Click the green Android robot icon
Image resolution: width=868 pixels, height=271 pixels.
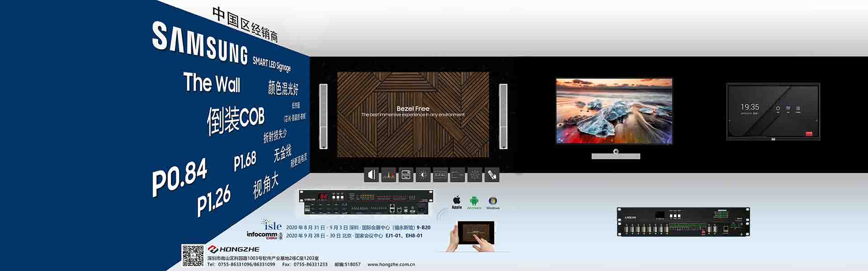pyautogui.click(x=474, y=201)
